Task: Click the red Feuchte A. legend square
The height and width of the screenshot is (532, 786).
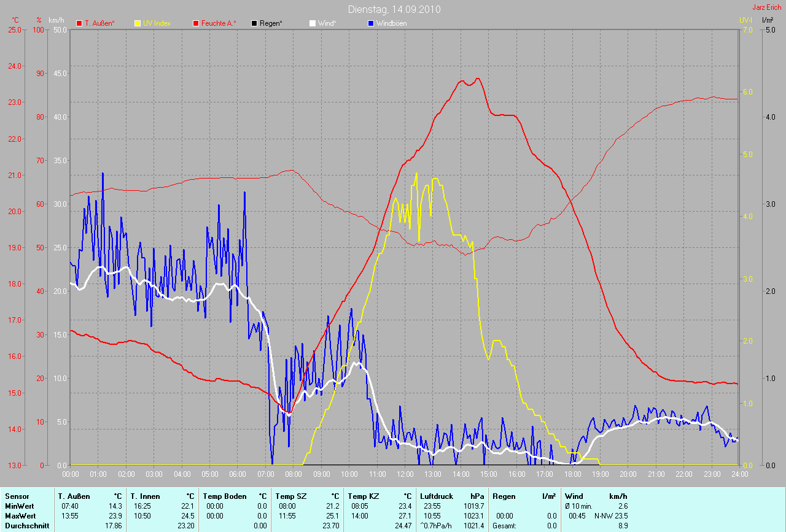Action: 196,23
